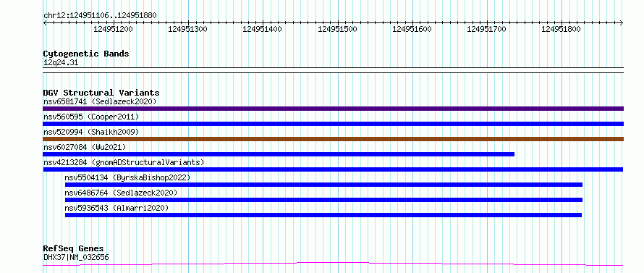Click ruler position 124951200
644x273 pixels.
(x=114, y=29)
